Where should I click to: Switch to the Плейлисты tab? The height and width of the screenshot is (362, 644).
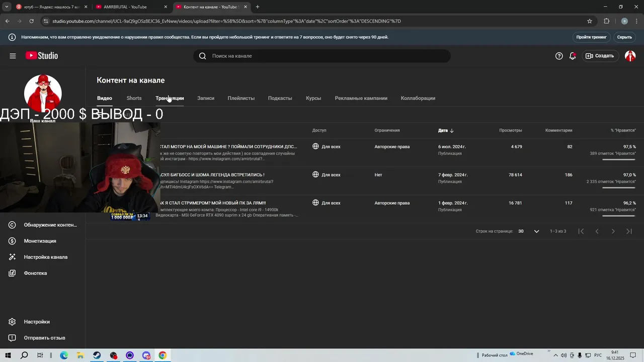click(241, 98)
